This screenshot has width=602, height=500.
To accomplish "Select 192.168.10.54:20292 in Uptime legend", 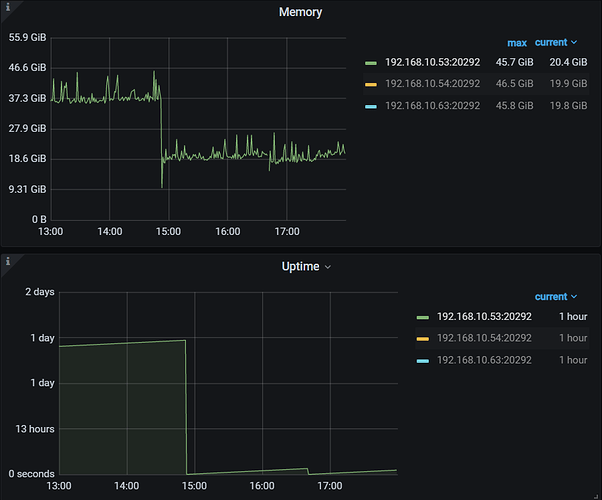I will [x=484, y=338].
